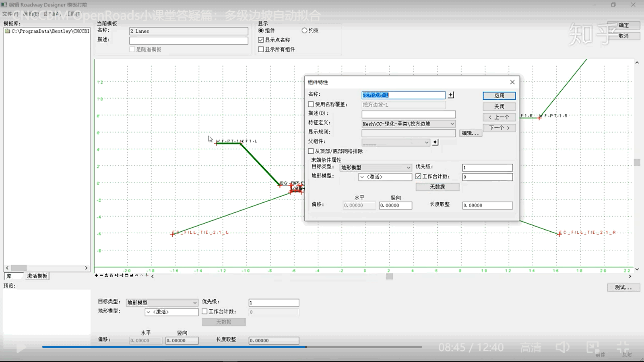Click the fit view rectangle icon below canvas
The height and width of the screenshot is (362, 644).
pyautogui.click(x=127, y=276)
